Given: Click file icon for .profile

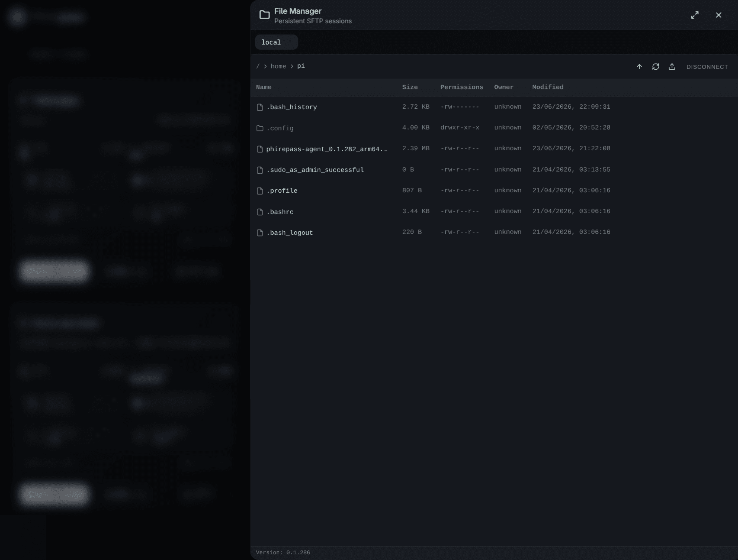Looking at the screenshot, I should pyautogui.click(x=260, y=191).
